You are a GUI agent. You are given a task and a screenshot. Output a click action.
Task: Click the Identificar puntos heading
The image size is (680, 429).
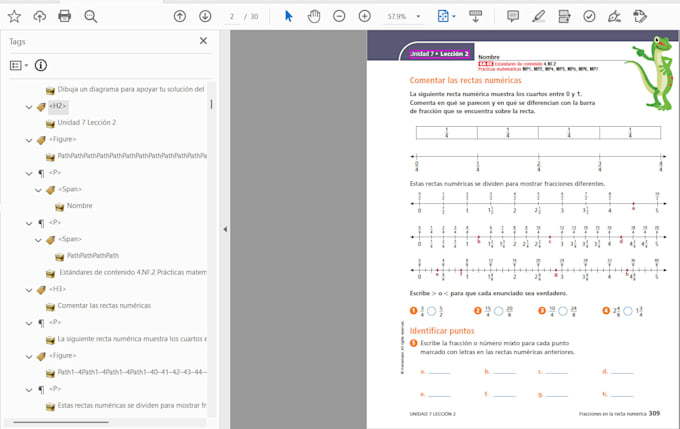442,331
